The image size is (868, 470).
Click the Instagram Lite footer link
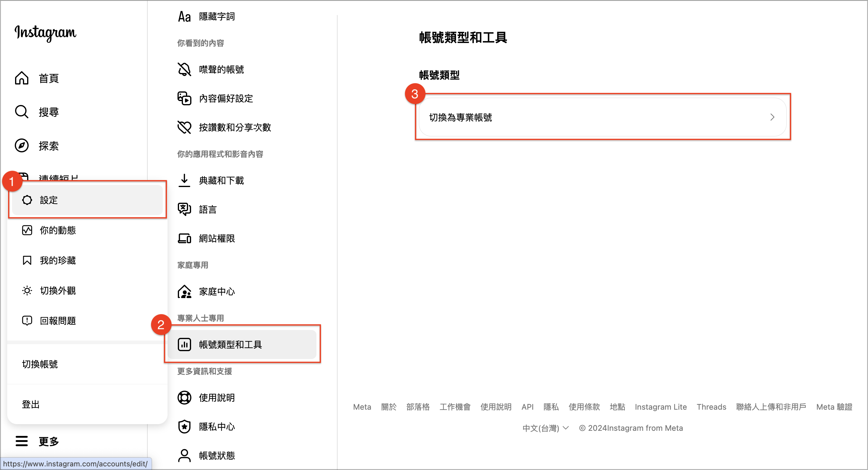(x=661, y=407)
